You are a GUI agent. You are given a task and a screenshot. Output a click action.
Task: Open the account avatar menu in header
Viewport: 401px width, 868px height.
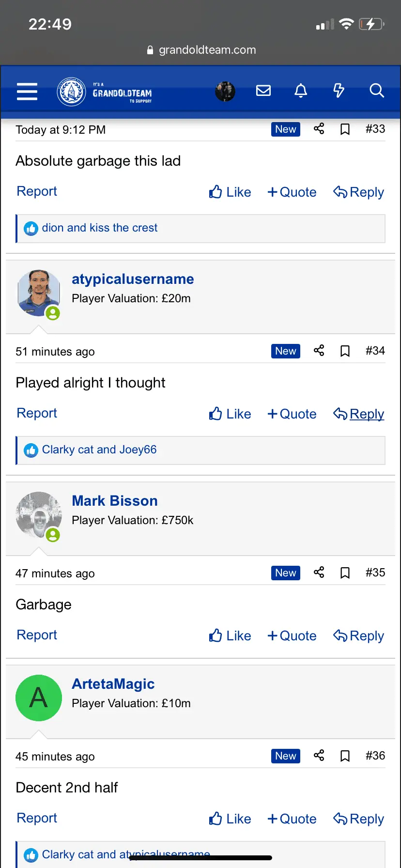[x=225, y=91]
